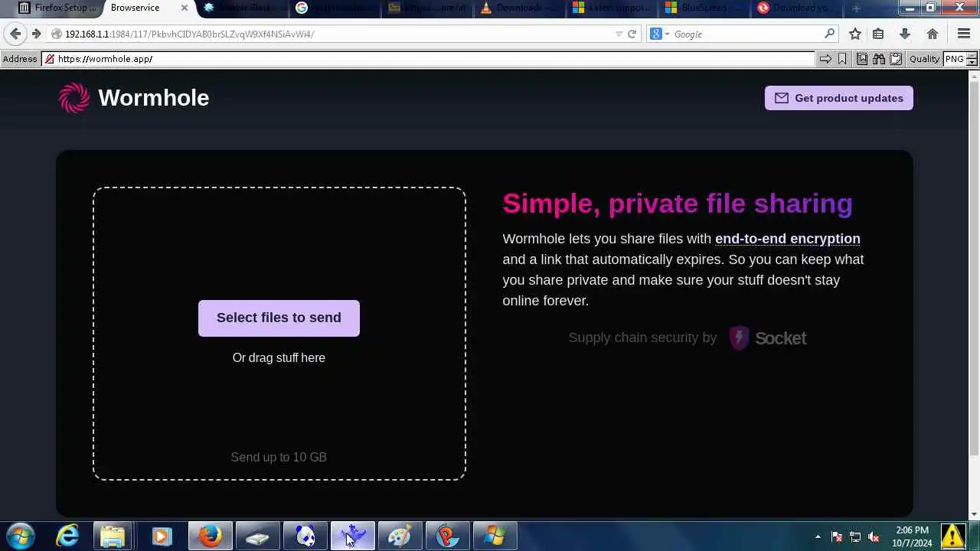980x551 pixels.
Task: Click the network tray icon
Action: tap(855, 536)
